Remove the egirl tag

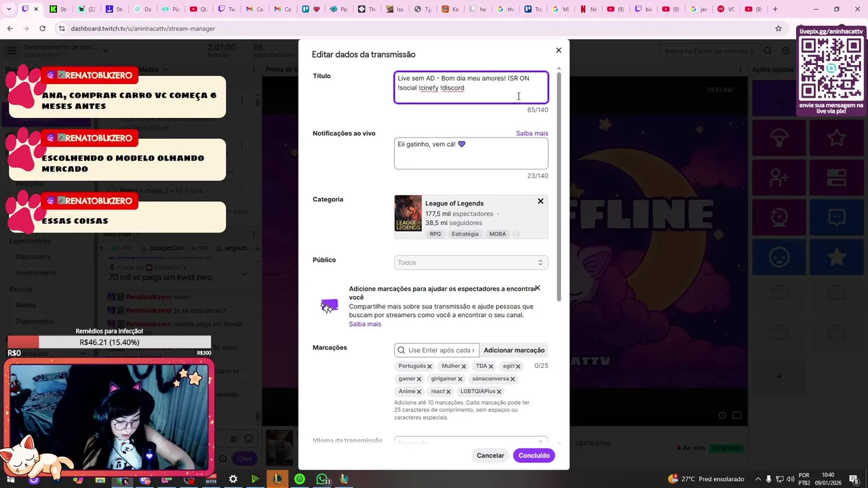[518, 367]
